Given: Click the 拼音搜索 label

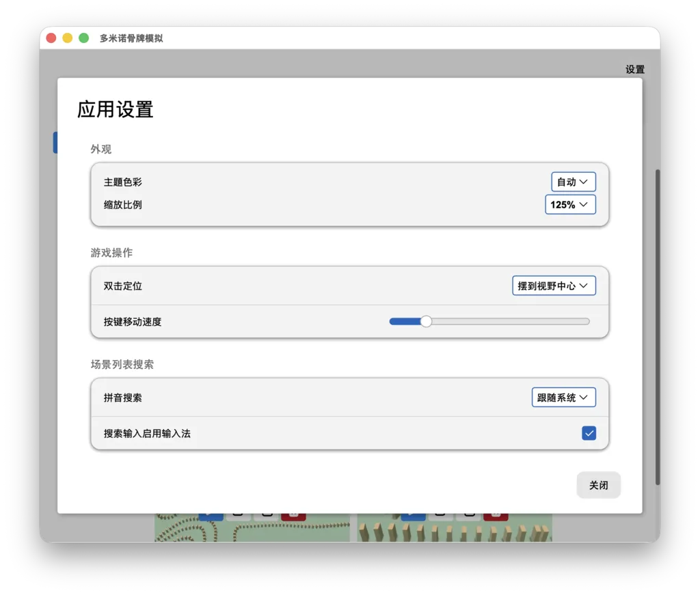Looking at the screenshot, I should click(123, 398).
